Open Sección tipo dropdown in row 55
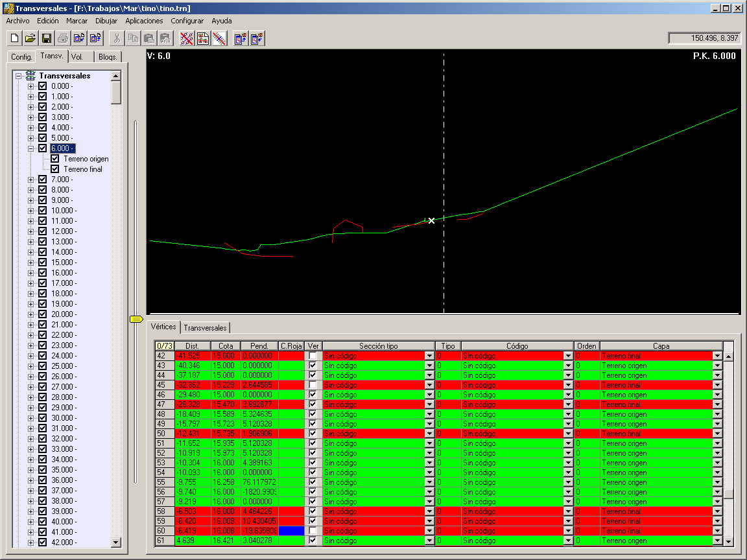 point(430,482)
